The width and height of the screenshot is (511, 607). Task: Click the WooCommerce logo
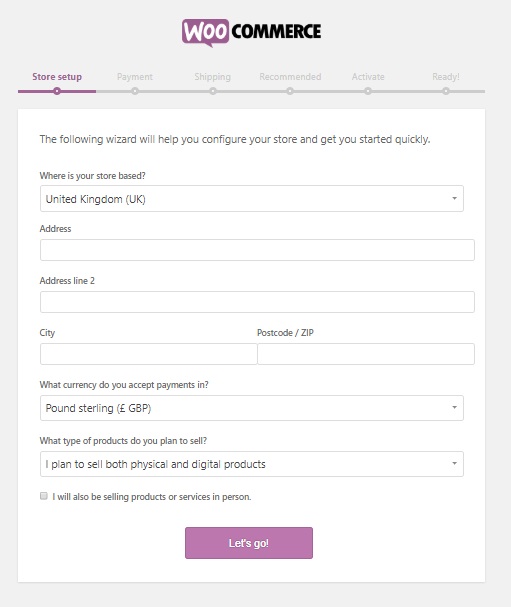click(x=251, y=33)
